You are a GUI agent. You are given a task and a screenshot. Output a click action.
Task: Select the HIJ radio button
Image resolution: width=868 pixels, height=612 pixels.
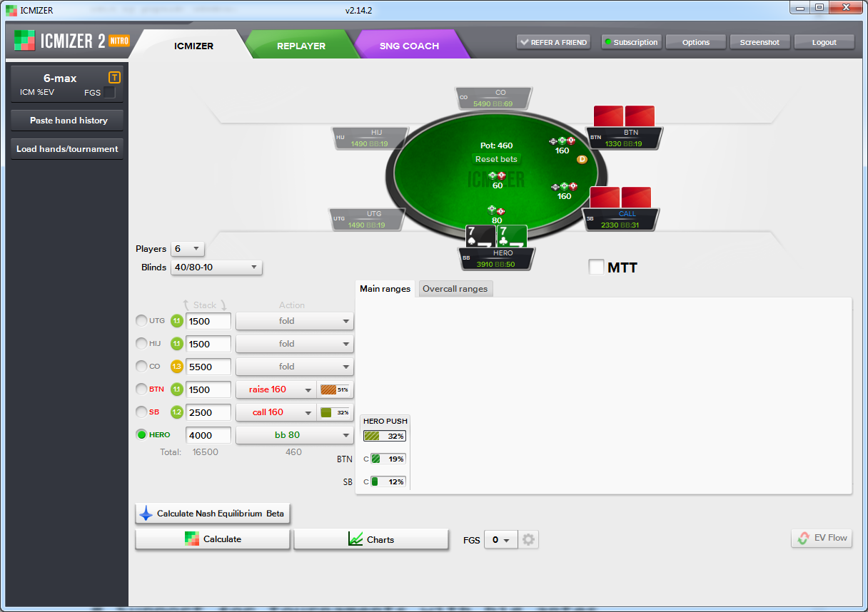point(141,344)
